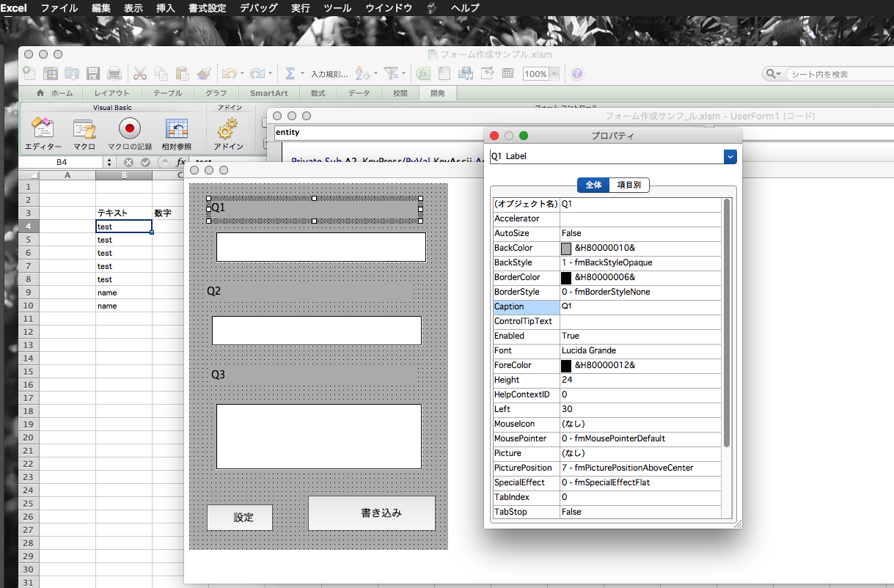894x588 pixels.
Task: Switch properties view to 項目別
Action: (629, 185)
